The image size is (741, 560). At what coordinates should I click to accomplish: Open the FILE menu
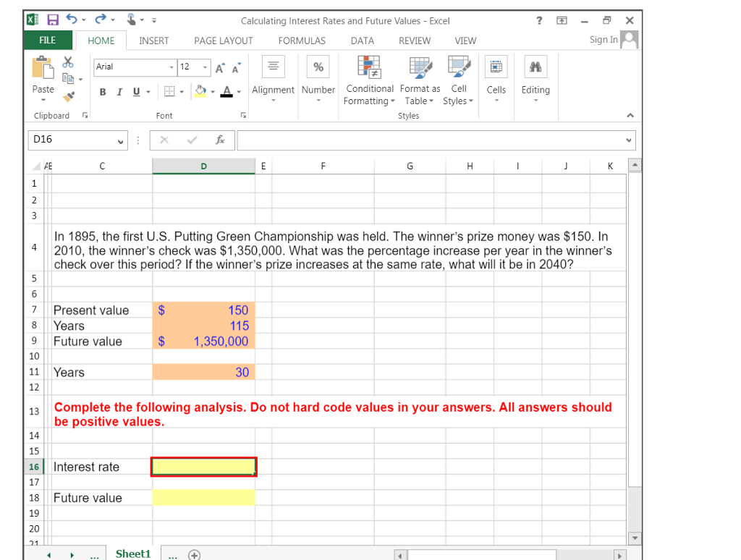47,41
